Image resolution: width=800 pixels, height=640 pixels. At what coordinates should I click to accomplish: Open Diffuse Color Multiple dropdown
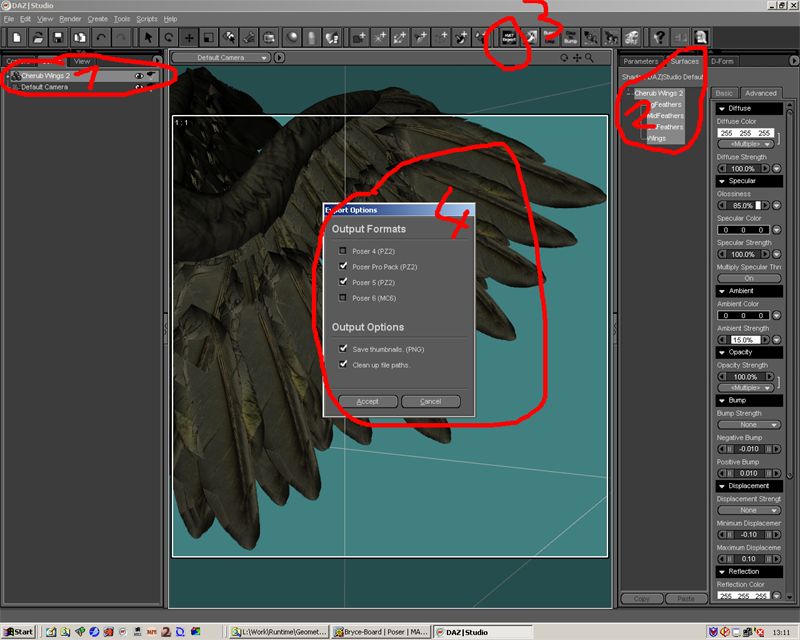click(745, 144)
